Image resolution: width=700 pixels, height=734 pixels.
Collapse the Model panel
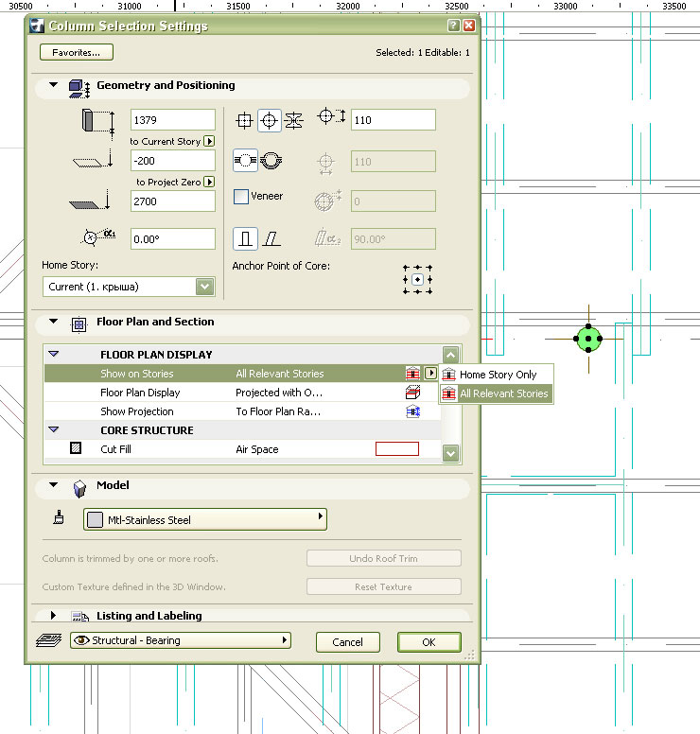(53, 485)
